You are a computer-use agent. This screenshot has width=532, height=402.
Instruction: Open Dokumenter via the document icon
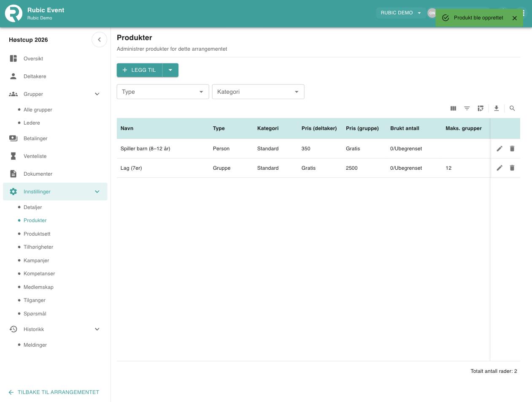pos(14,174)
